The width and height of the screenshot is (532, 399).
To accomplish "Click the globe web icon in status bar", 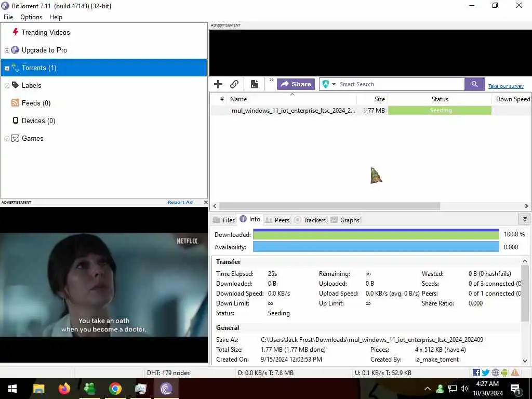I will click(x=495, y=373).
